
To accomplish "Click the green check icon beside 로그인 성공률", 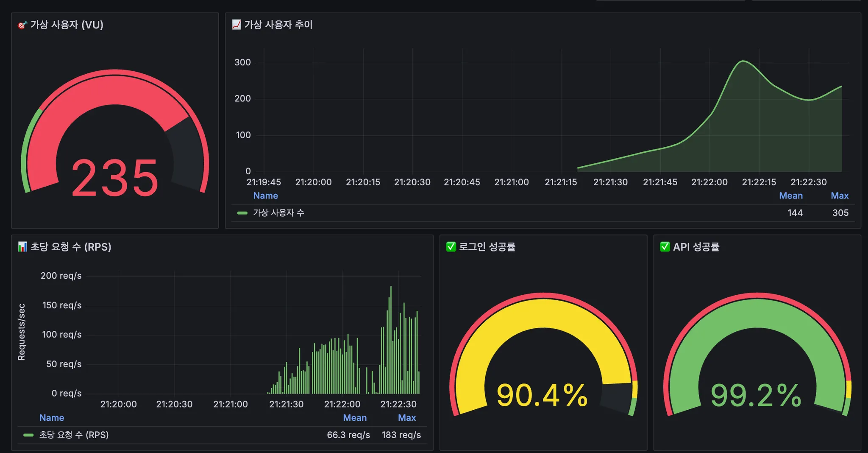I will click(x=451, y=247).
